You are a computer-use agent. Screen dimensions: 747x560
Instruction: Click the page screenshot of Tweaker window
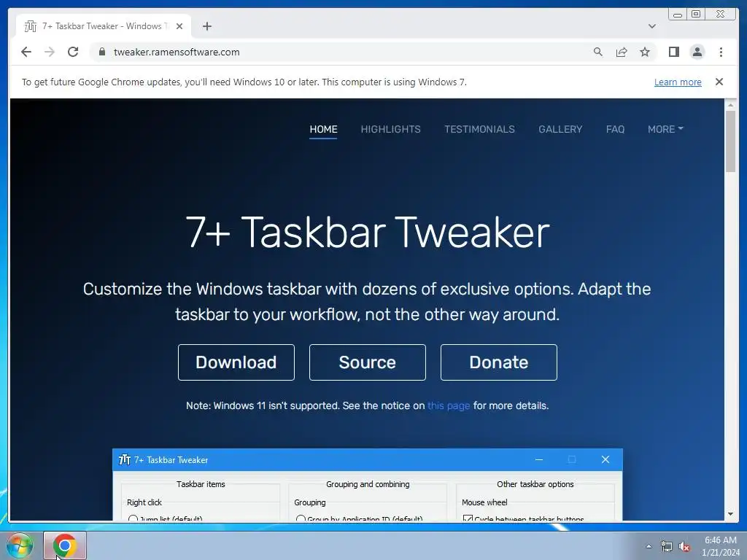pos(368,485)
